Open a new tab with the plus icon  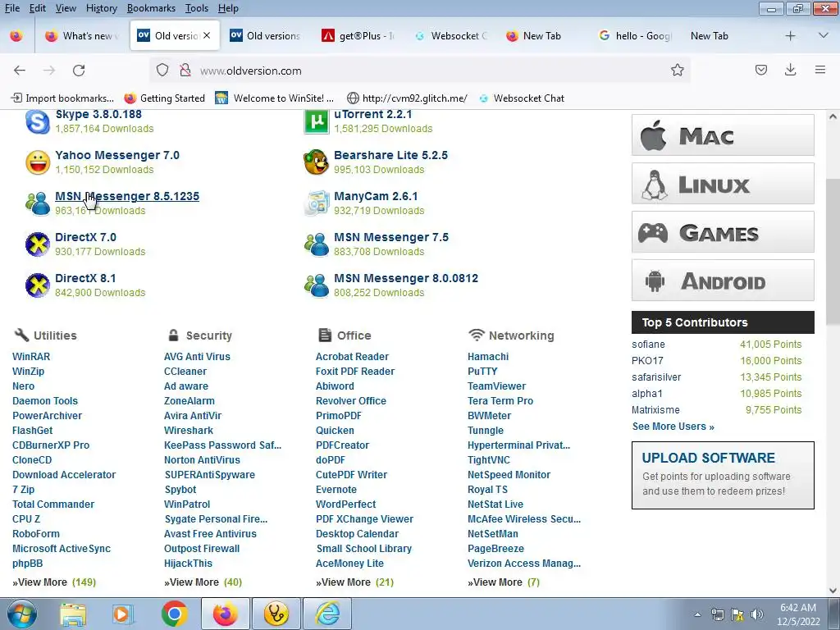(x=790, y=36)
